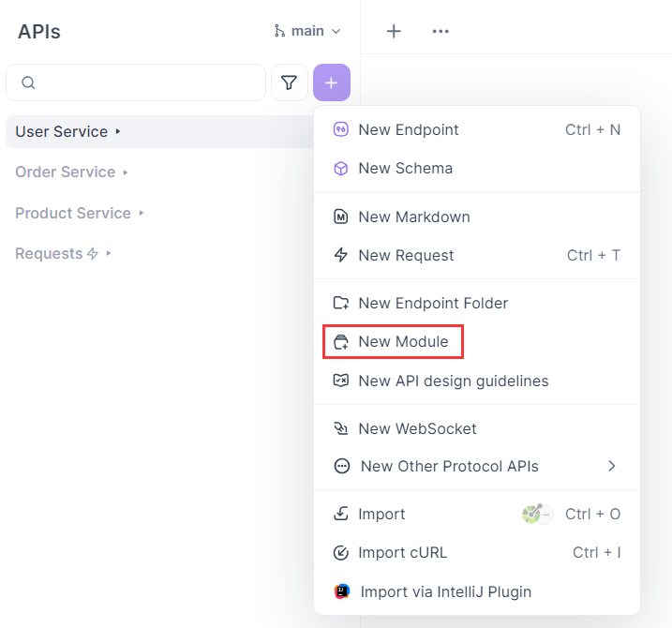Click the IntelliJ plugin logo icon
The width and height of the screenshot is (672, 628).
[x=341, y=591]
